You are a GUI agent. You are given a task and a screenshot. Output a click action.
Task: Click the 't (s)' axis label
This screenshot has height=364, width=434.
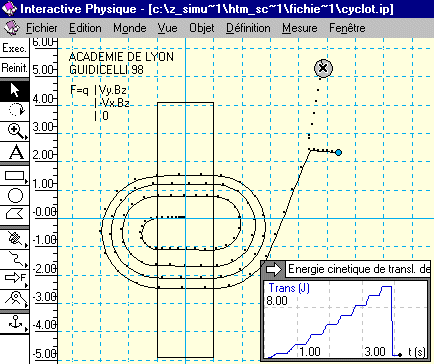coord(417,352)
